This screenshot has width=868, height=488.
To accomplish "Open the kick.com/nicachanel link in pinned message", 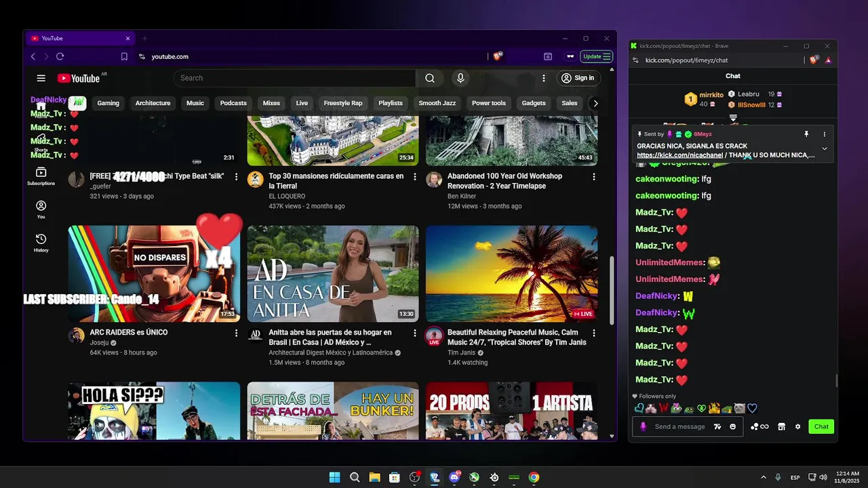I will [x=679, y=155].
